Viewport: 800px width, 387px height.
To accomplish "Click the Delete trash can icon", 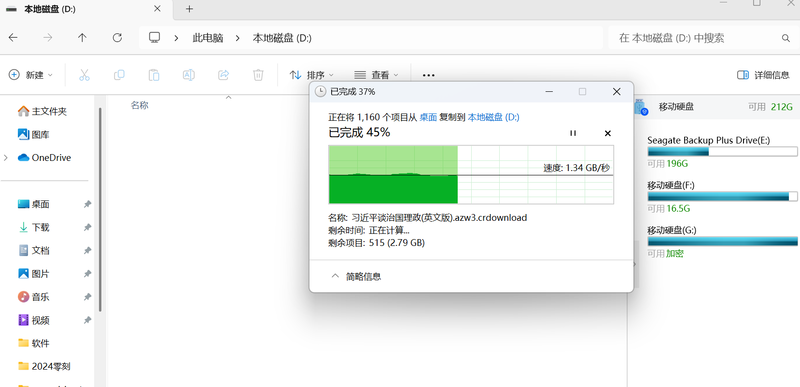I will point(258,75).
